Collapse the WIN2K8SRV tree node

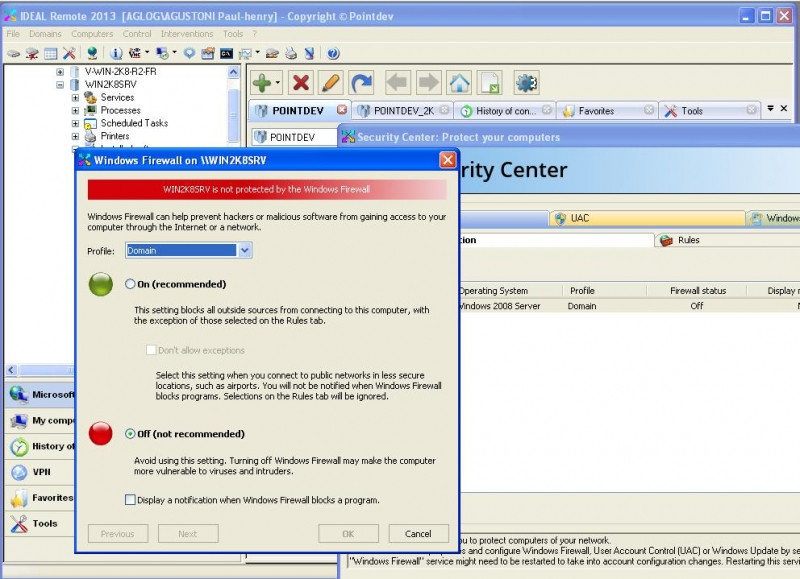coord(60,85)
